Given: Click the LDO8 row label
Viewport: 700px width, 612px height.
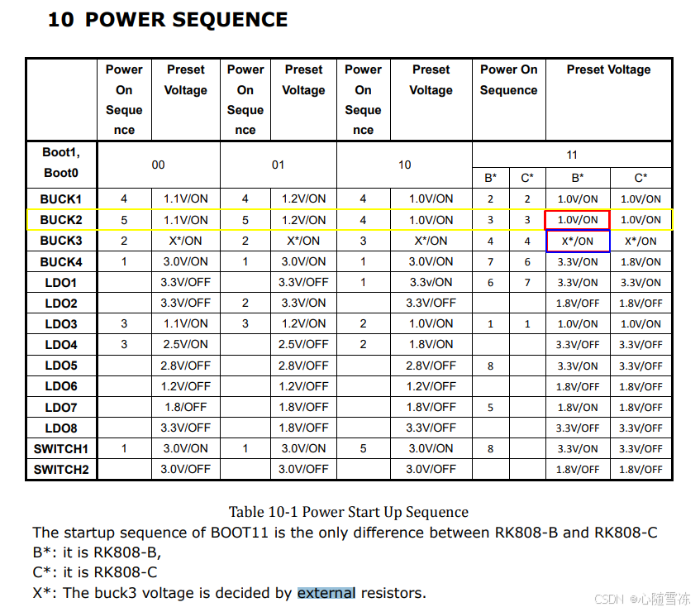Looking at the screenshot, I should pyautogui.click(x=61, y=428).
